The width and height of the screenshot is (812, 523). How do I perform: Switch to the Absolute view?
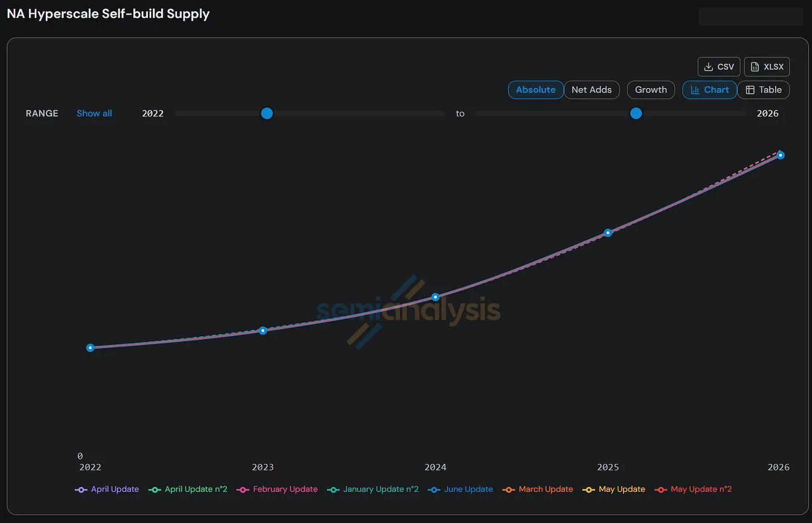(535, 90)
